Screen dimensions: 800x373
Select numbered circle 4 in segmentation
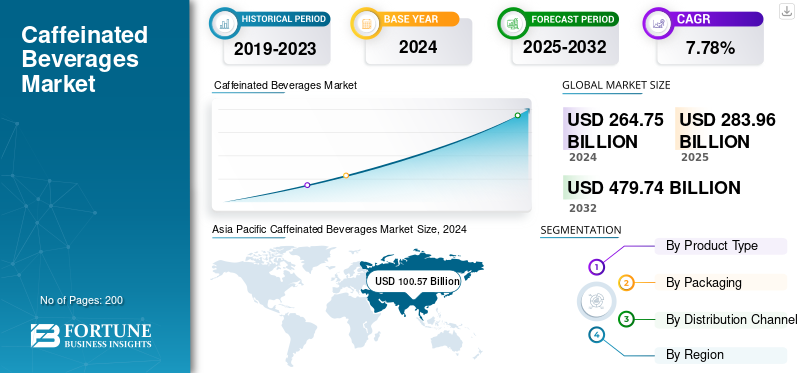[596, 335]
